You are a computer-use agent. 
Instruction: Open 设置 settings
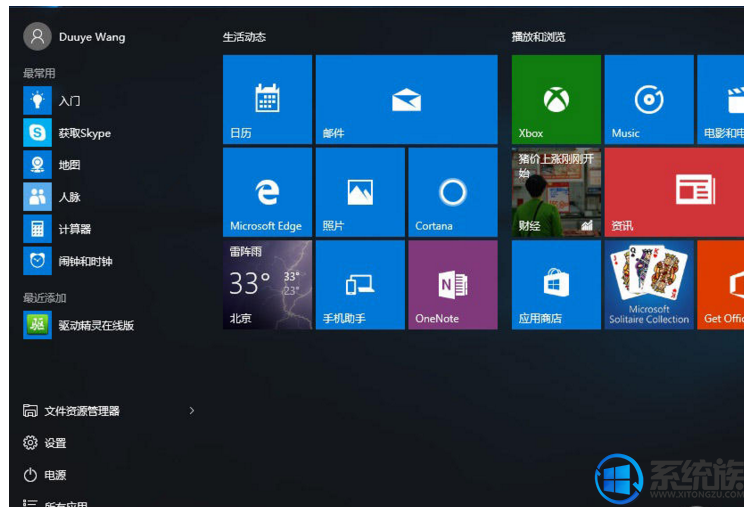pyautogui.click(x=45, y=443)
